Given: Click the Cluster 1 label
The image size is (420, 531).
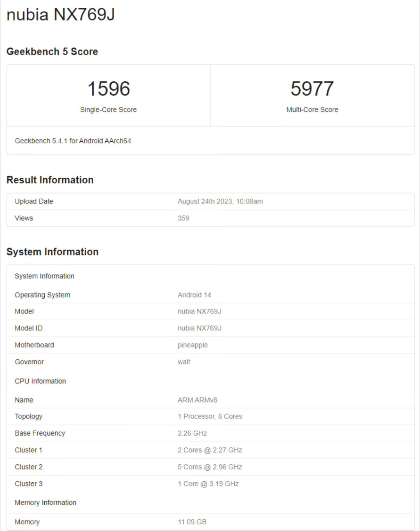Looking at the screenshot, I should click(x=28, y=450).
